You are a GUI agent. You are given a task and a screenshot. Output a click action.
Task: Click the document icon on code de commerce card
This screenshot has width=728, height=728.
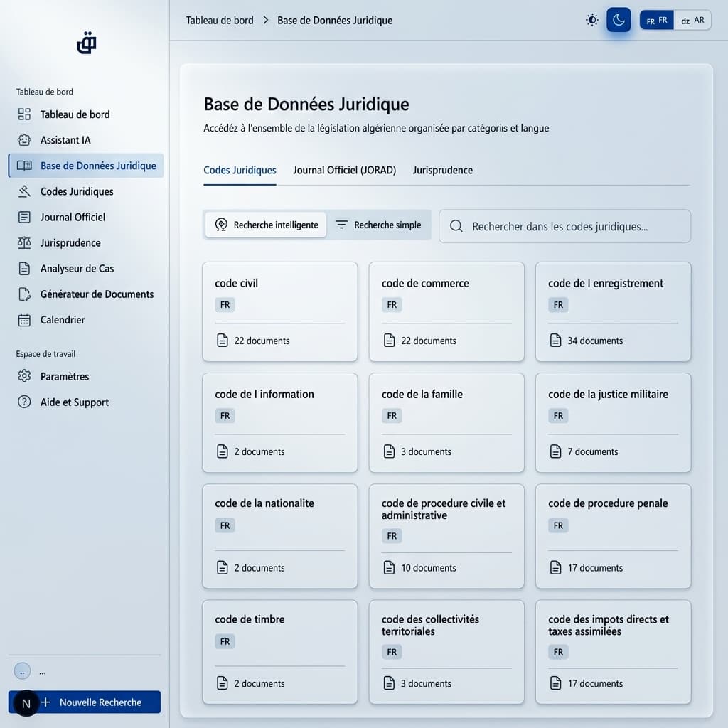pos(389,341)
